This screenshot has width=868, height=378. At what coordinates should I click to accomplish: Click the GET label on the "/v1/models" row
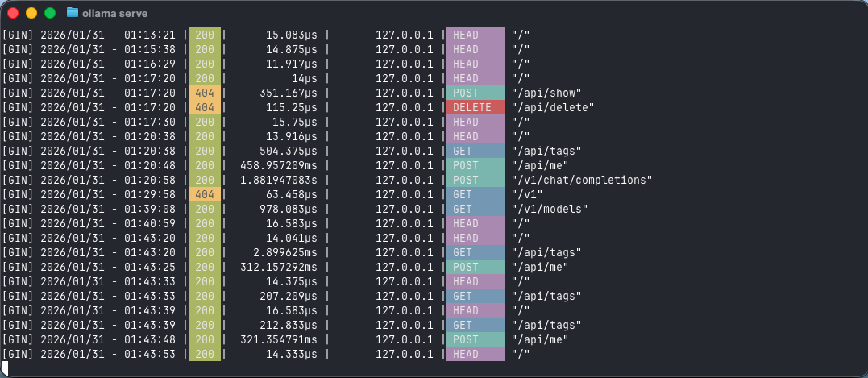pos(476,209)
